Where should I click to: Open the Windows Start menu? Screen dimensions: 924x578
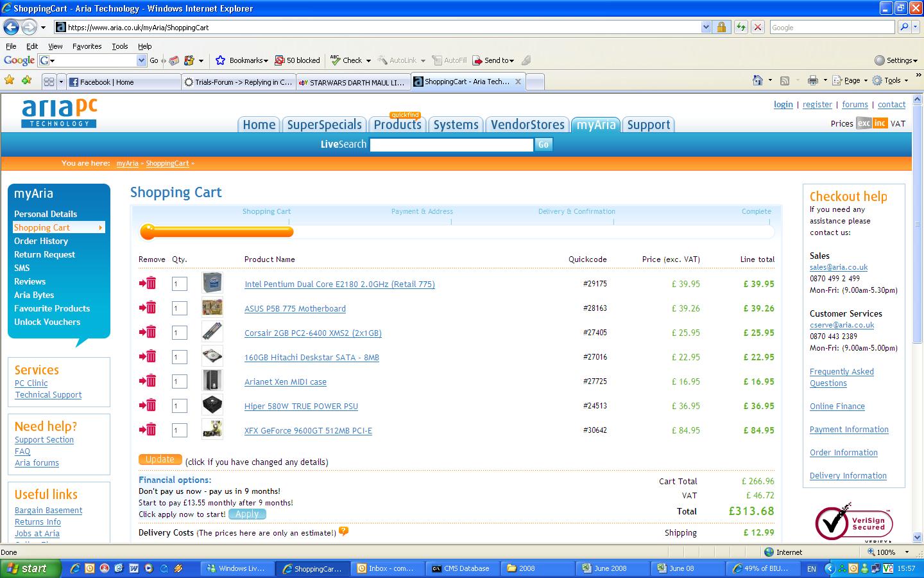pos(31,568)
